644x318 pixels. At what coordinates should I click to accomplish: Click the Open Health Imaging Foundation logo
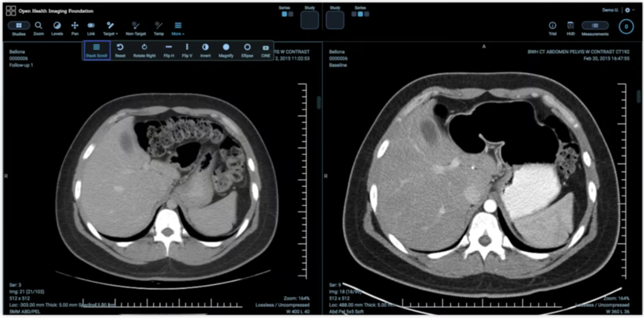[50, 11]
